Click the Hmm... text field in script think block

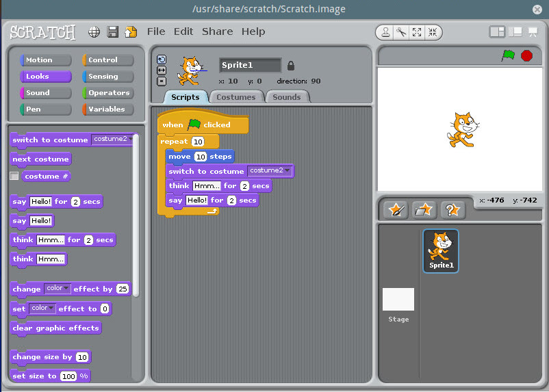point(207,186)
